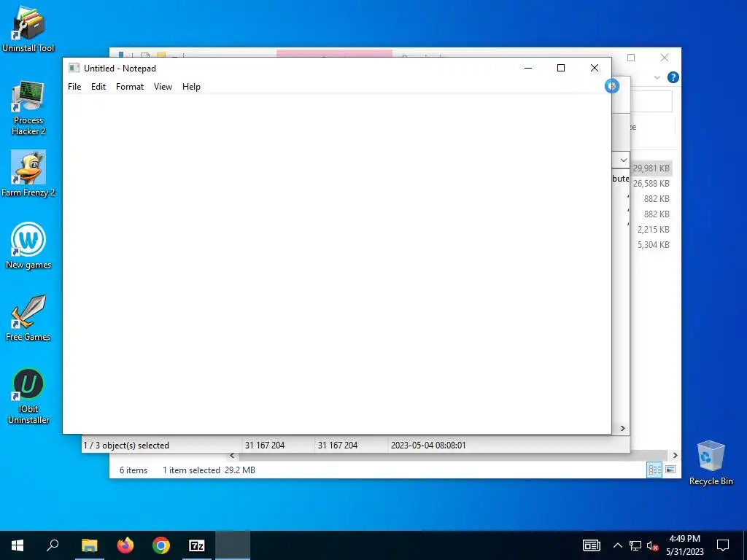The width and height of the screenshot is (747, 560).
Task: Expand the Explorer ribbon chevron
Action: click(x=657, y=77)
